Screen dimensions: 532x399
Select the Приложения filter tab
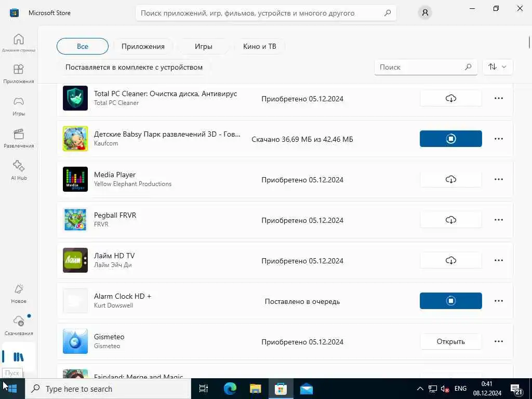click(x=143, y=46)
